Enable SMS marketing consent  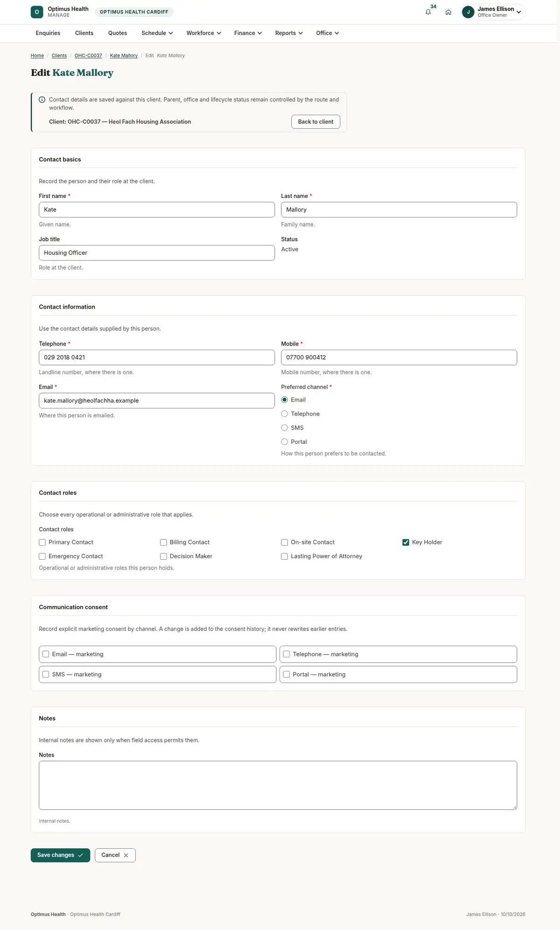pos(46,674)
